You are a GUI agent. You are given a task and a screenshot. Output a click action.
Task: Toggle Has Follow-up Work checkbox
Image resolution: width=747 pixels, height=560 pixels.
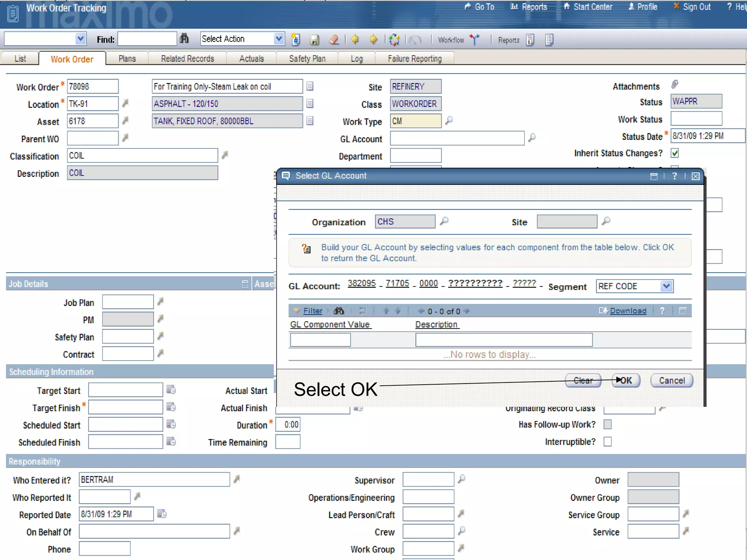click(x=607, y=424)
